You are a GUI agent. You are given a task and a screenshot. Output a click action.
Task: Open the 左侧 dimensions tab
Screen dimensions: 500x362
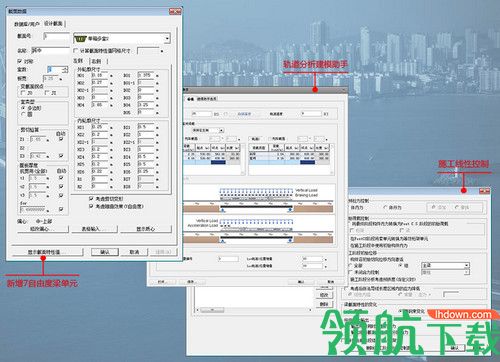coord(78,61)
